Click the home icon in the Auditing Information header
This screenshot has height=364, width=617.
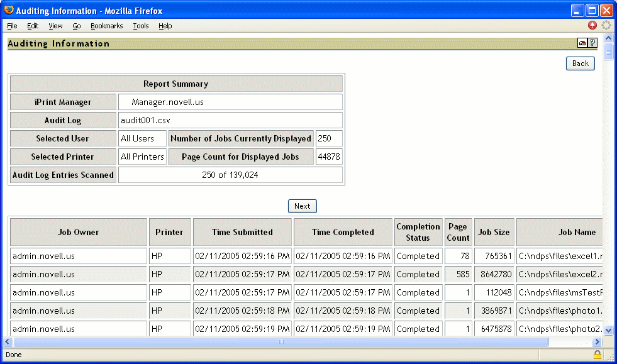(582, 43)
